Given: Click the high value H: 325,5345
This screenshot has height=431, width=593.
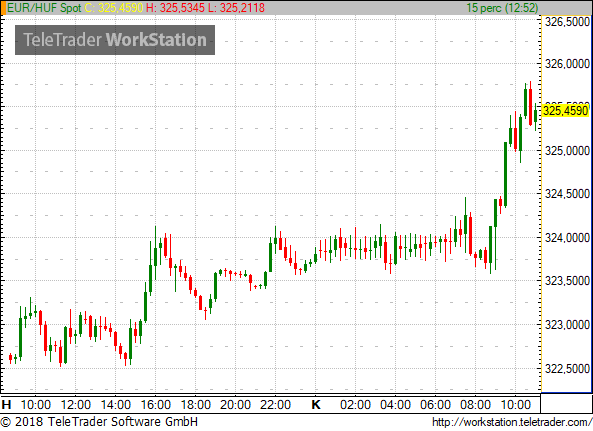Looking at the screenshot, I should 175,8.
